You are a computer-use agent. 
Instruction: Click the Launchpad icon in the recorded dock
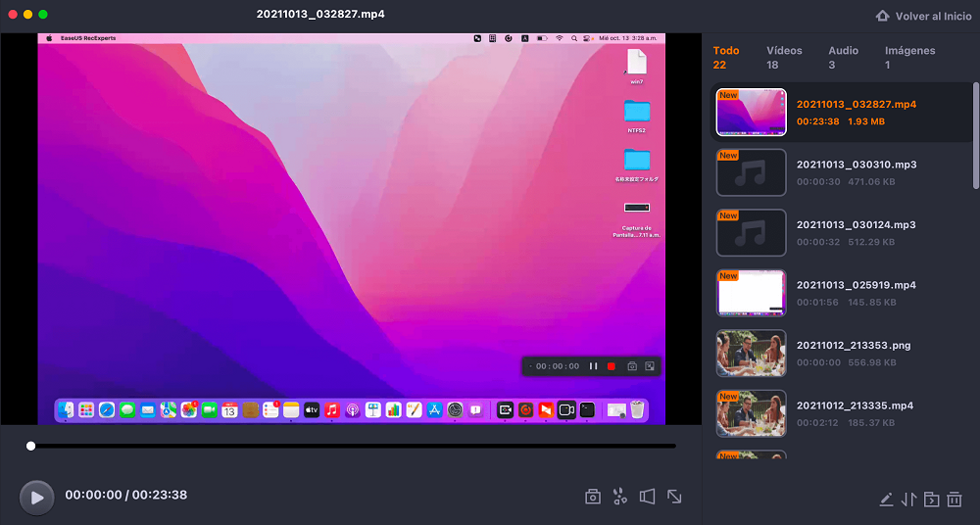pos(86,410)
